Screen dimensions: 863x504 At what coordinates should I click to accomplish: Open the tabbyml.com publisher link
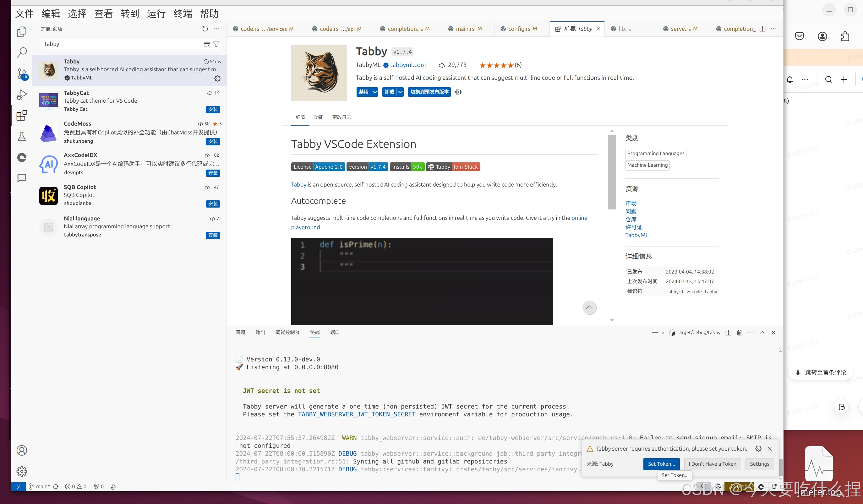(x=407, y=65)
